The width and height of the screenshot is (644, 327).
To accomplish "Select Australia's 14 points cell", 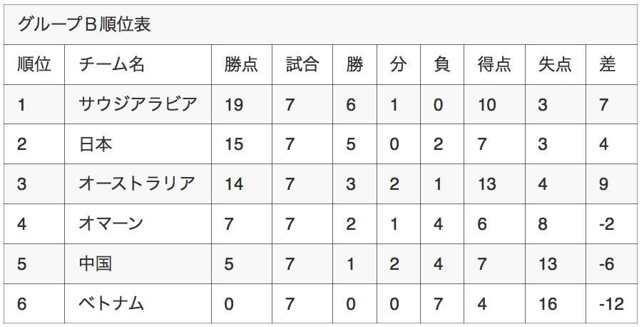I will click(x=242, y=184).
